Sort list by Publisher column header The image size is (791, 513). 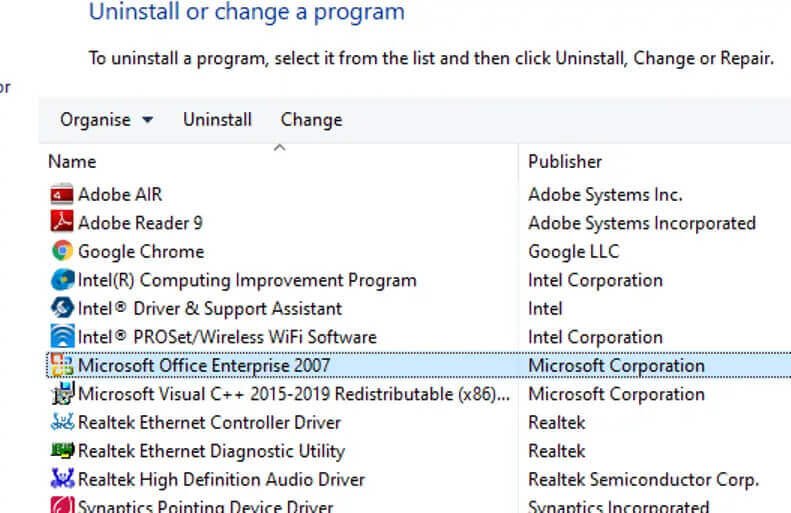[564, 161]
